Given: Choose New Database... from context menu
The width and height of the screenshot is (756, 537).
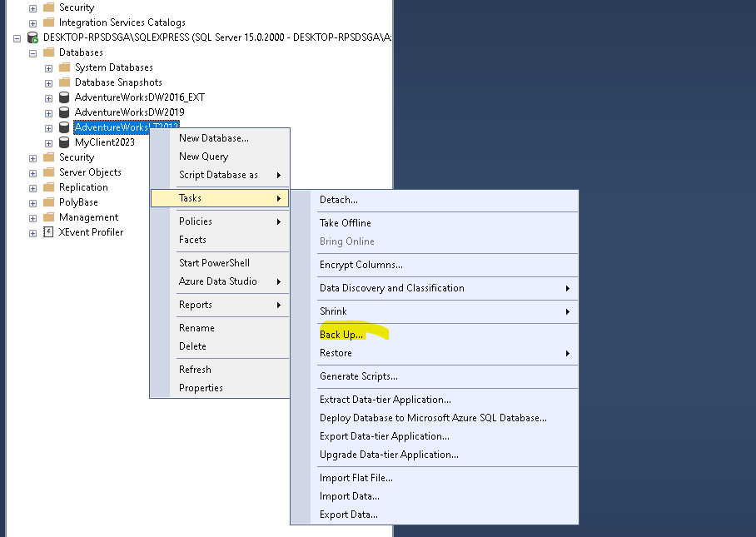Looking at the screenshot, I should click(220, 138).
